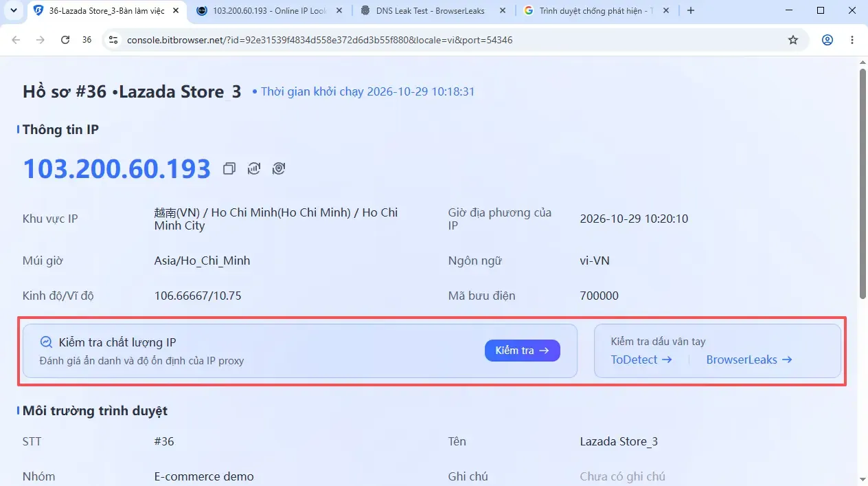Click the Môi trường trình duyệt heading
Screen dimensions: 868x486
[x=95, y=411]
